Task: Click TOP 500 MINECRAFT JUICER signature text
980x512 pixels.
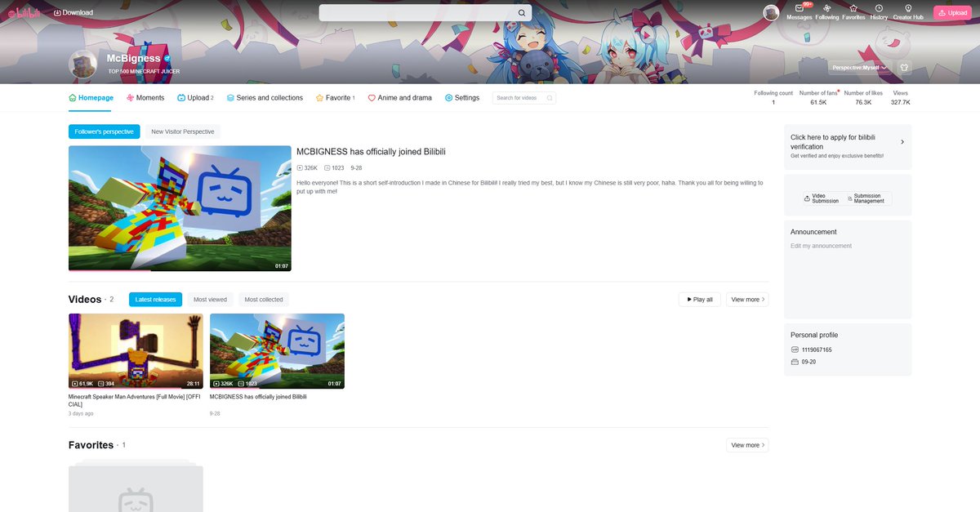Action: (144, 72)
